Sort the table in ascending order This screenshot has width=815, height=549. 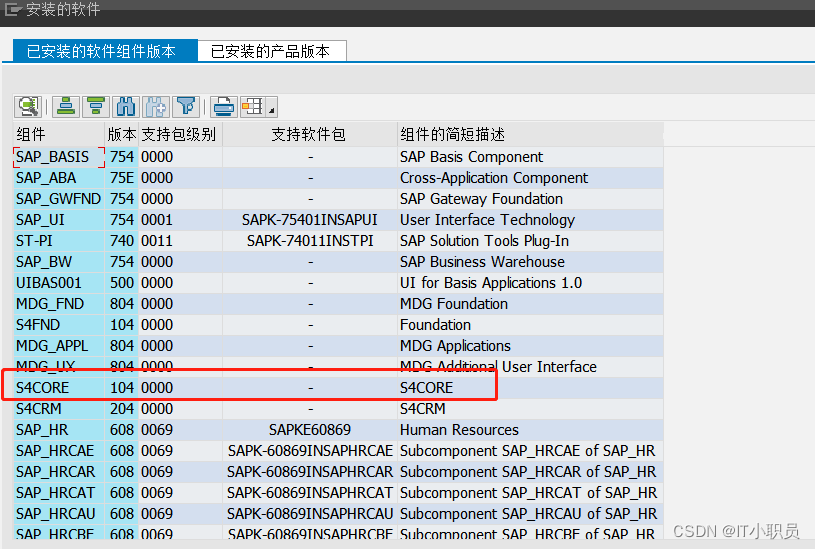pos(66,107)
